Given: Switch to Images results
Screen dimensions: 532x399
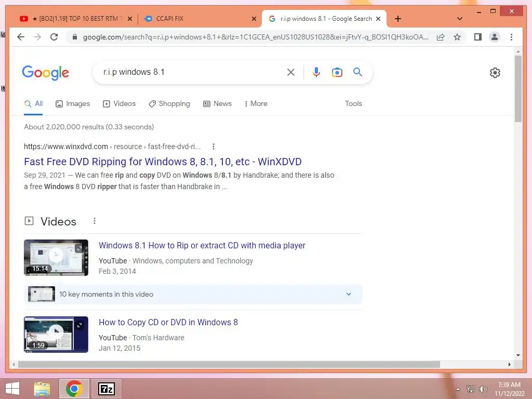Looking at the screenshot, I should pos(73,104).
